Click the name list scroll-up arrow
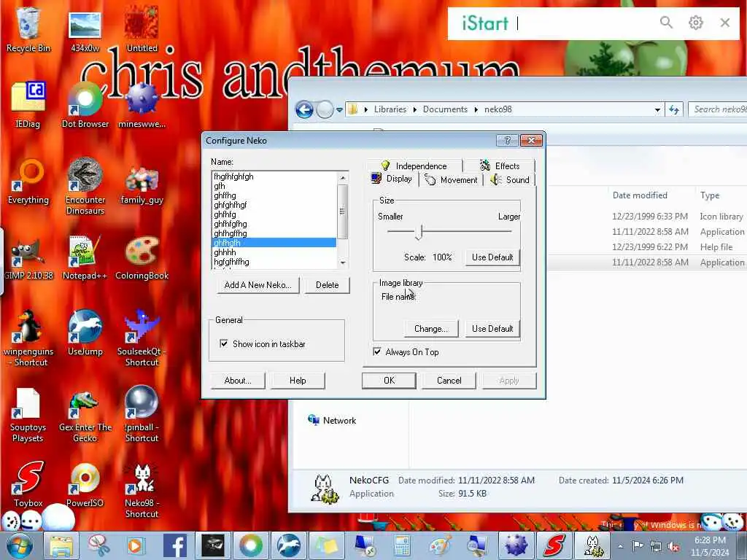This screenshot has height=560, width=747. point(343,177)
